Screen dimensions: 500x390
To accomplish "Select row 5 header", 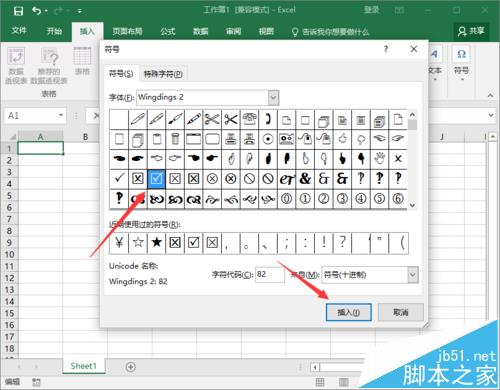I will pyautogui.click(x=9, y=196).
